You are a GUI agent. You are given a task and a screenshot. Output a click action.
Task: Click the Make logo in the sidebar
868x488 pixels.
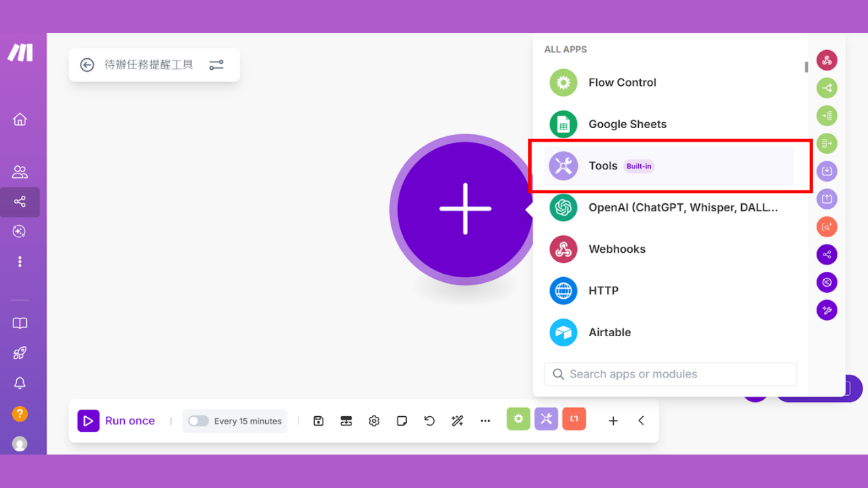(20, 53)
